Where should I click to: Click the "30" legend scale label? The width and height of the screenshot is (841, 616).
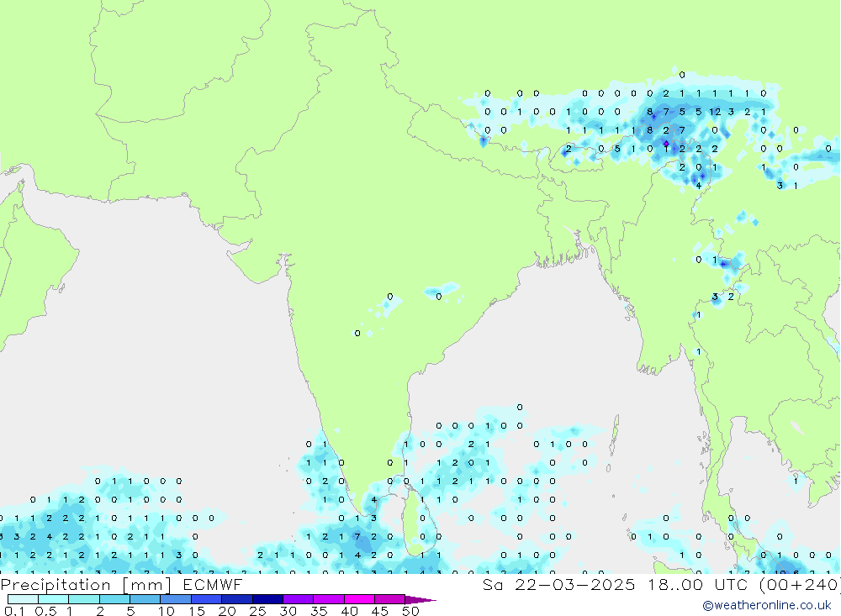(288, 611)
